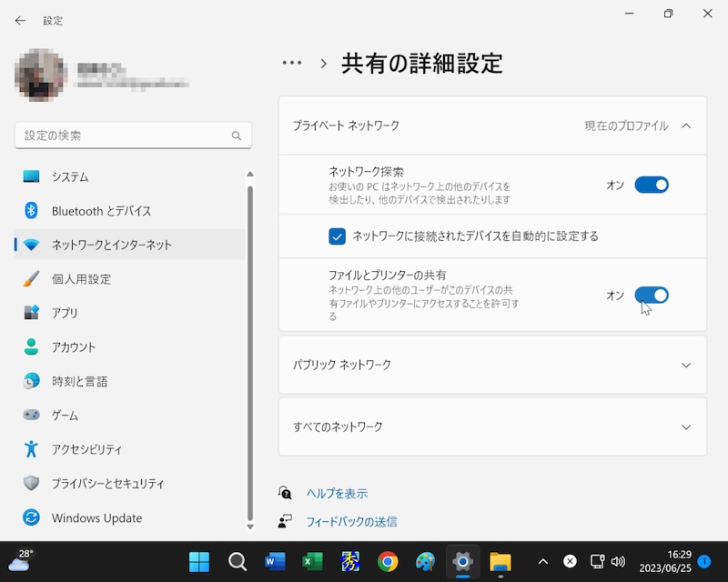Open プライバシーとセキュリティ shield icon
Viewport: 728px width, 582px height.
[32, 484]
